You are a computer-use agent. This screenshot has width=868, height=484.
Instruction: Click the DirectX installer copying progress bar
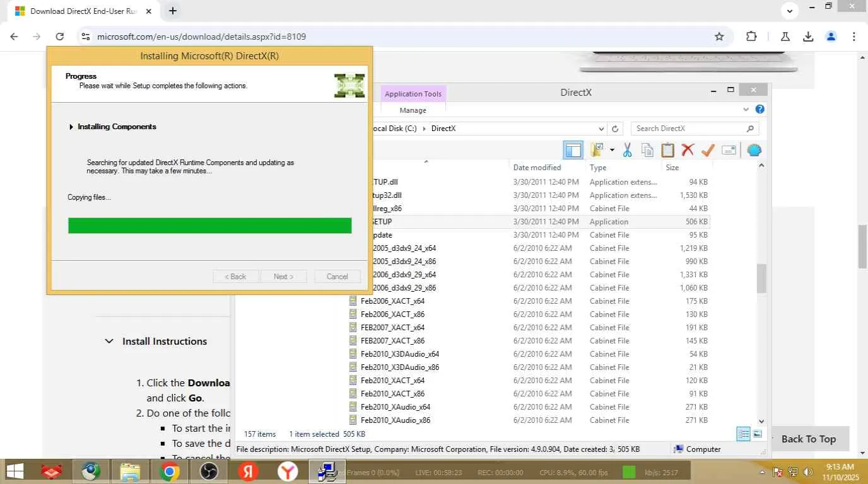(209, 226)
